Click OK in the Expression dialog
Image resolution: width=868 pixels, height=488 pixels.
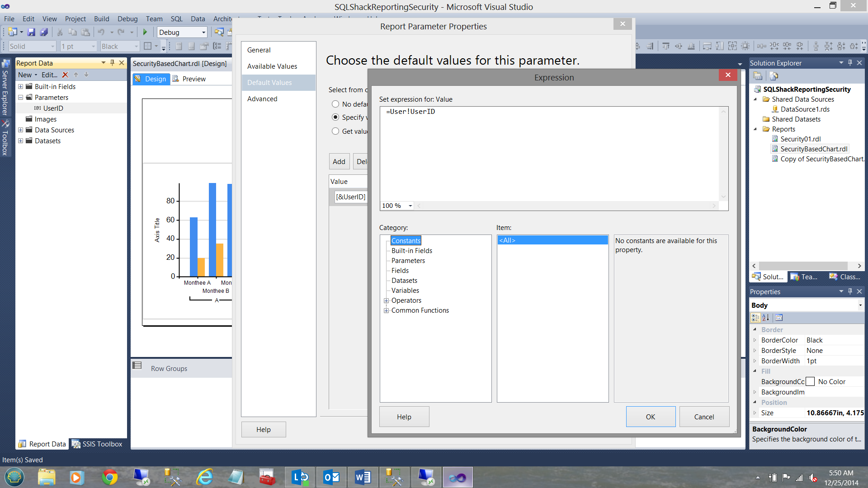650,417
